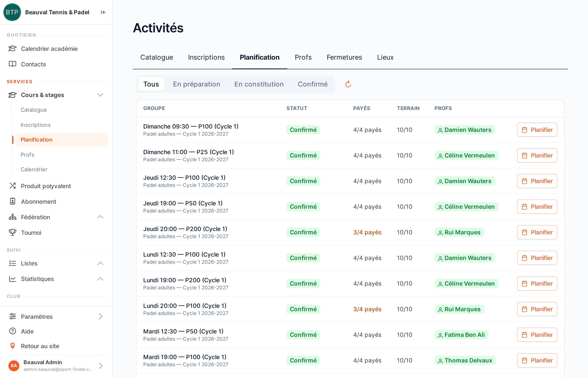Open Profs in the sidebar submenu
Screen dimensions: 588x378
point(27,155)
